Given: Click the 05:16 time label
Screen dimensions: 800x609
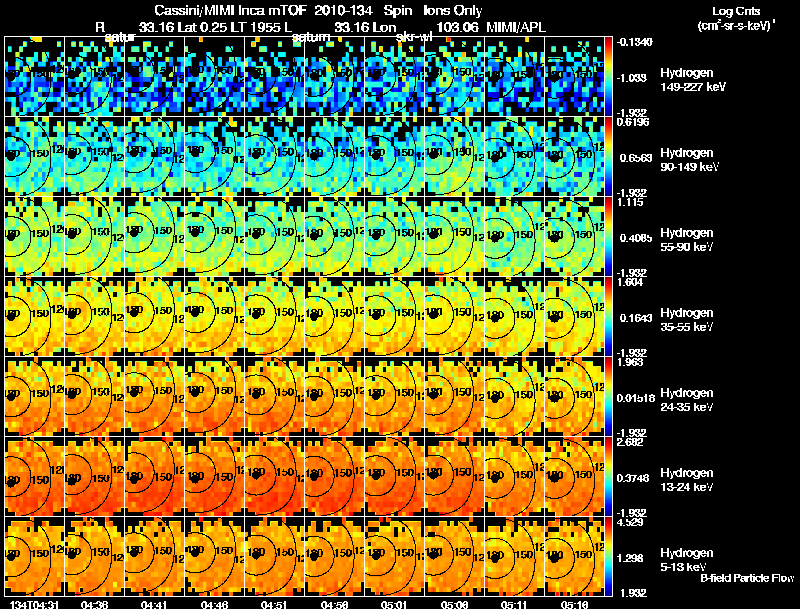Looking at the screenshot, I should click(x=574, y=604).
